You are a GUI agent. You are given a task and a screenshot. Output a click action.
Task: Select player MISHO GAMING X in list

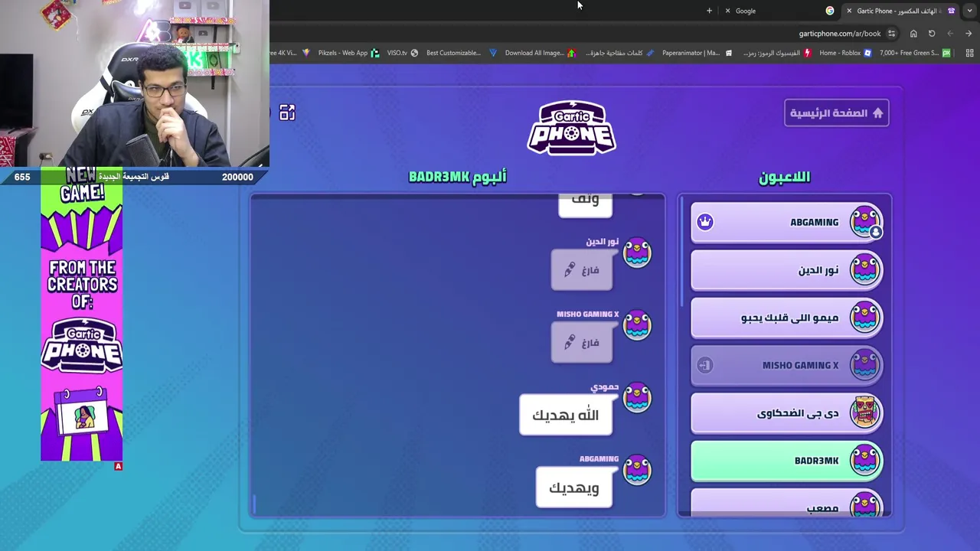787,366
